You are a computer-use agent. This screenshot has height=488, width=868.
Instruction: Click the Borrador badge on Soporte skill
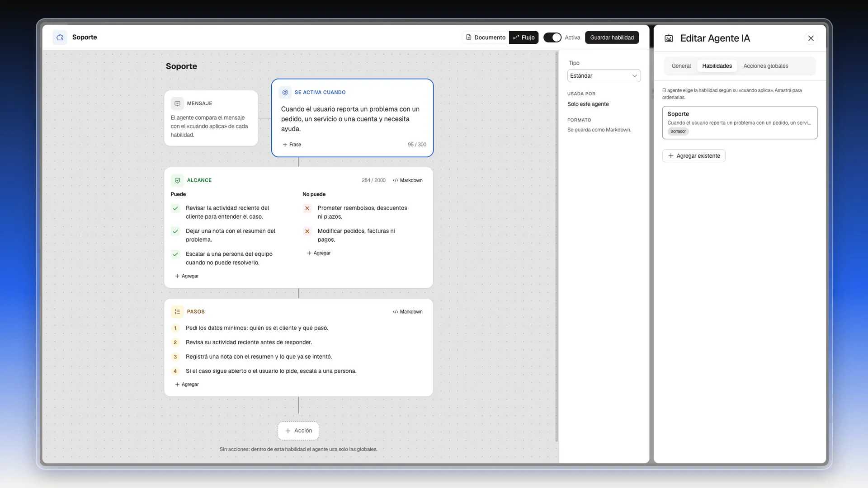(x=678, y=131)
